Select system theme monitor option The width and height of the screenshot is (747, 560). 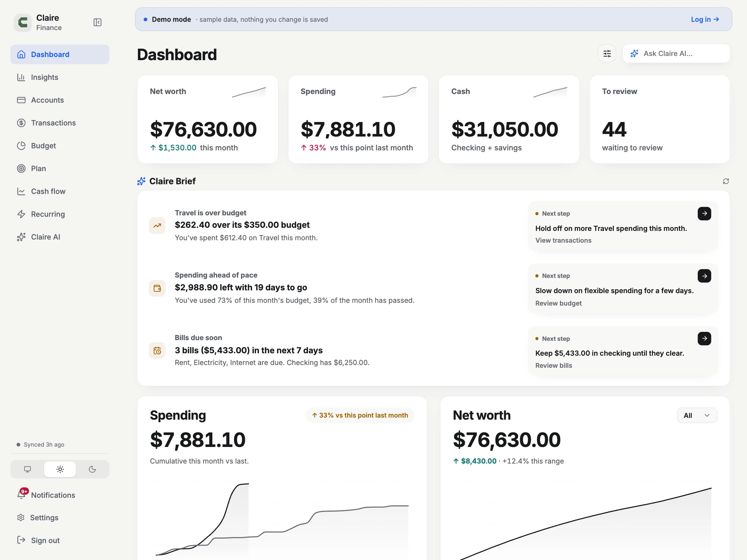coord(27,469)
